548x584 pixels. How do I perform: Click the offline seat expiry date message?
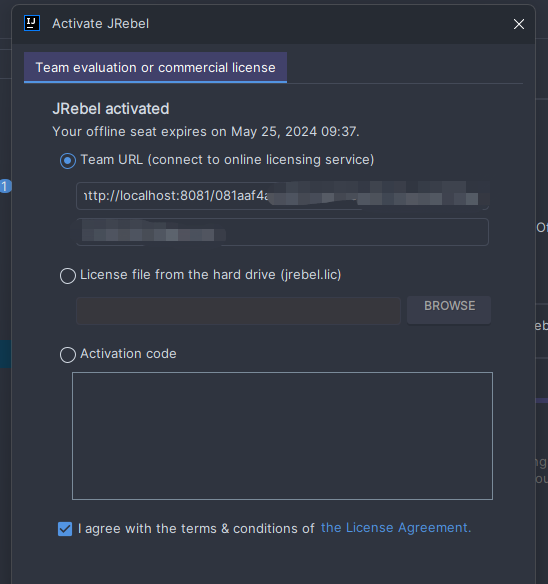[206, 131]
